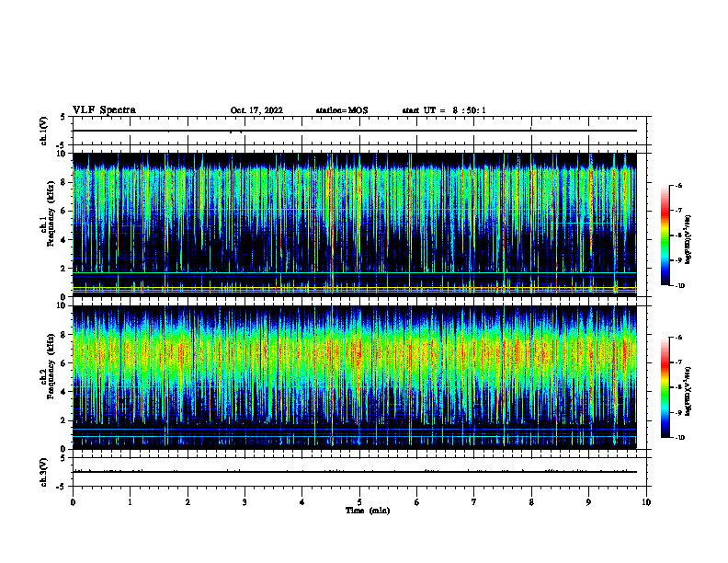Click the "Time (min)" x-axis label
This screenshot has width=728, height=563.
pos(368,511)
